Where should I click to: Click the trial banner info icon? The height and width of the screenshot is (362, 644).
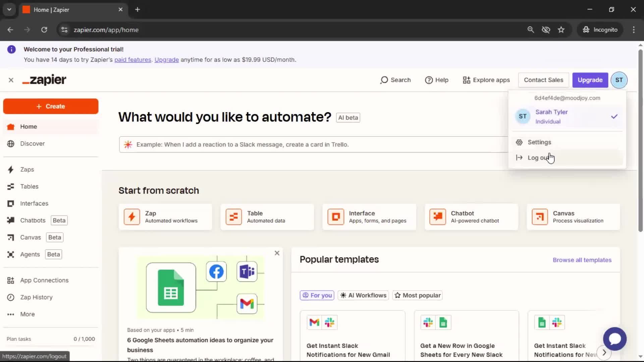[11, 49]
